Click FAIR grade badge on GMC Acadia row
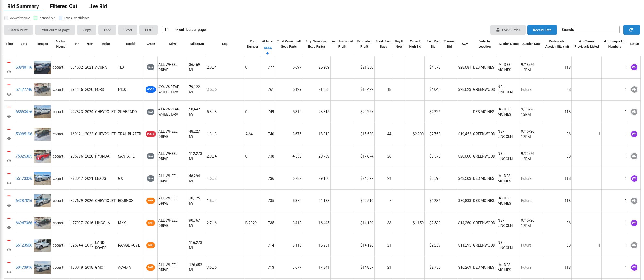The width and height of the screenshot is (644, 280). [x=151, y=267]
